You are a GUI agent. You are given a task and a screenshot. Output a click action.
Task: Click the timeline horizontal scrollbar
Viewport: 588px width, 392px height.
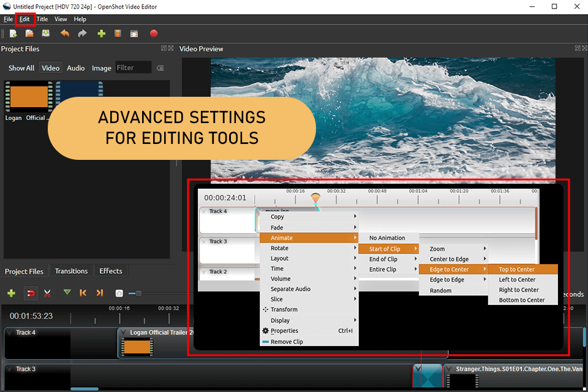point(85,388)
